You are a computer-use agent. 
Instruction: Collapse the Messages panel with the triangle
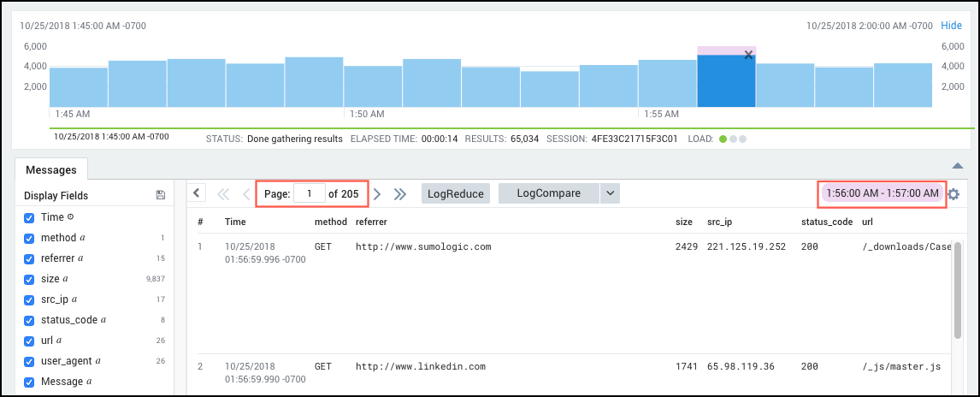pos(958,166)
